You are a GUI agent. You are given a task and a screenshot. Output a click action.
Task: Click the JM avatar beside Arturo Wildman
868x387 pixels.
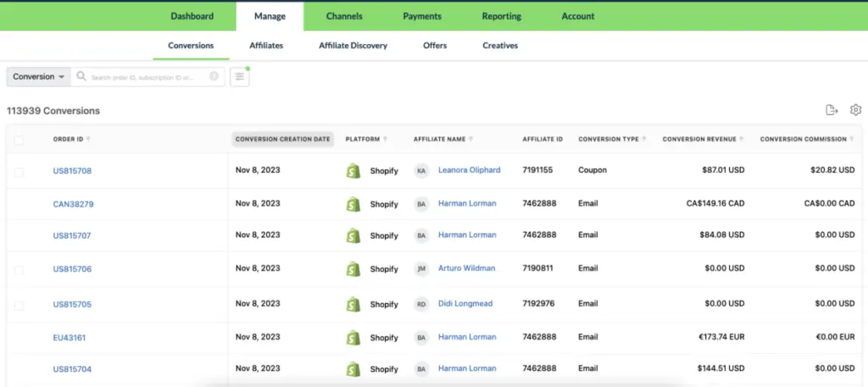pyautogui.click(x=421, y=269)
